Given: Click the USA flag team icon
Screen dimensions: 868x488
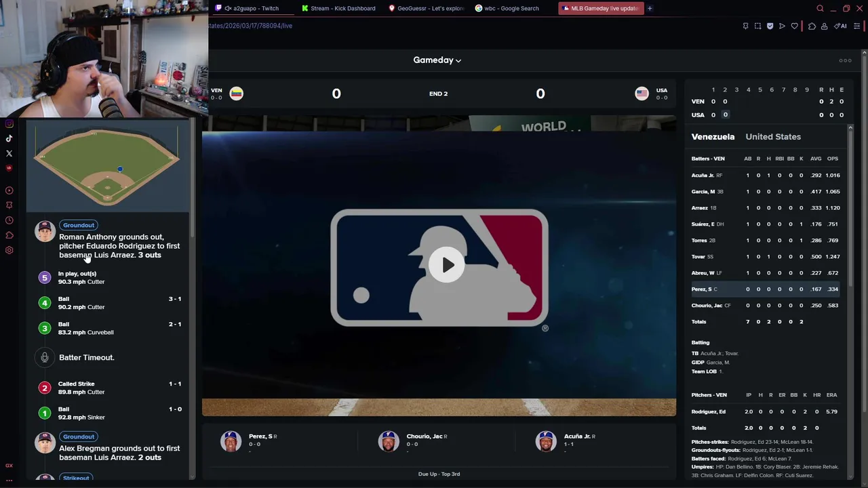Looking at the screenshot, I should tap(642, 94).
